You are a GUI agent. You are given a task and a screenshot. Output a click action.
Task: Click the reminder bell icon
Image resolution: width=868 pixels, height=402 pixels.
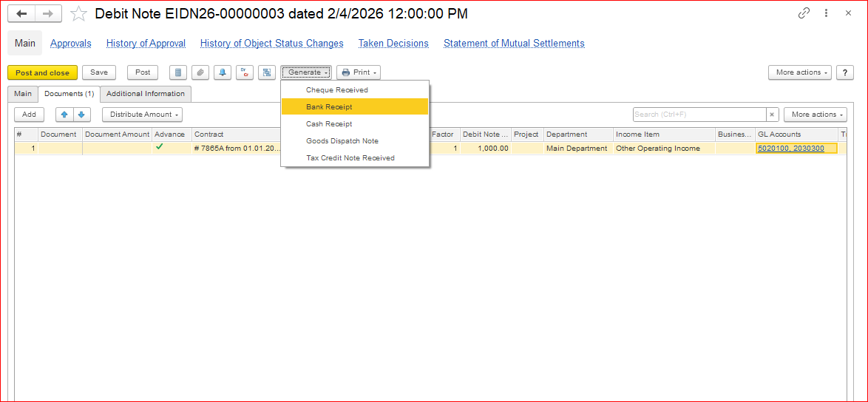(222, 72)
